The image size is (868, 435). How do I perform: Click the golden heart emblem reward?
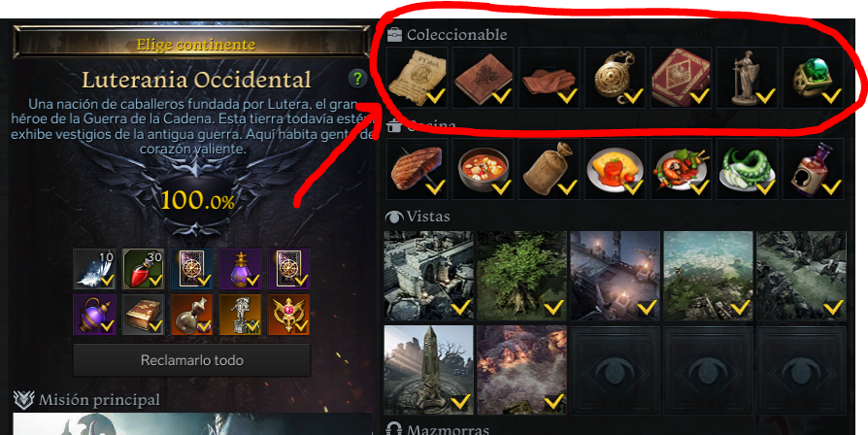(x=289, y=315)
